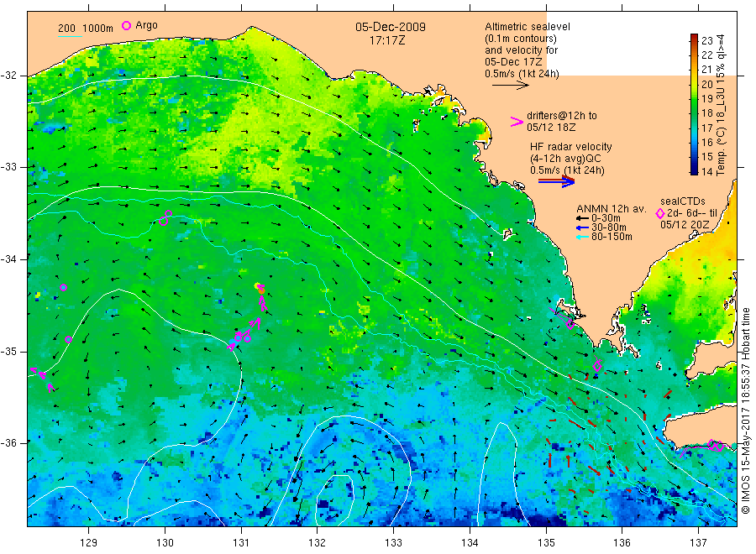Click the black altimetric velocity legend arrow

pos(511,86)
